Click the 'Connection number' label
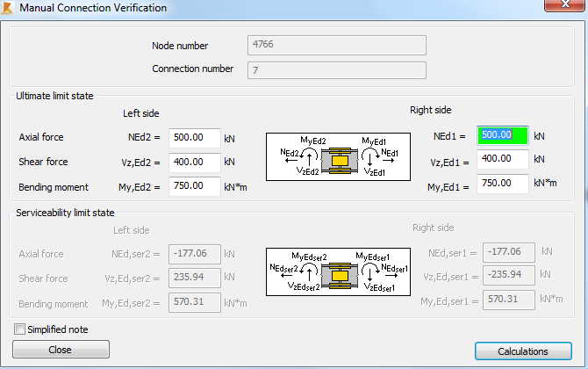Viewport: 588px width, 369px height. pos(193,69)
